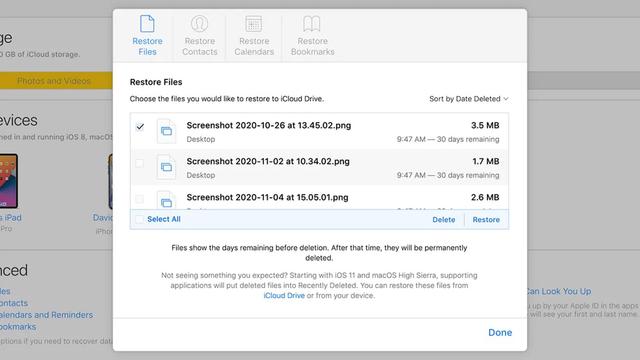
Task: Select the iPad device thumbnail behind dialog
Action: [x=9, y=181]
